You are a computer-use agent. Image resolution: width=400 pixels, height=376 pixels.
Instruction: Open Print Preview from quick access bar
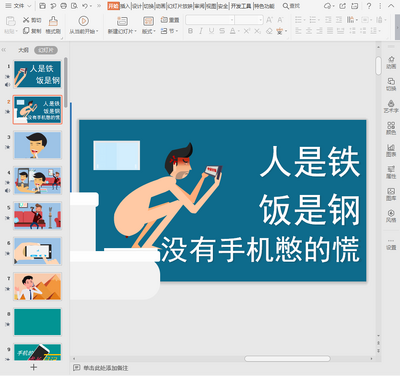pyautogui.click(x=74, y=6)
